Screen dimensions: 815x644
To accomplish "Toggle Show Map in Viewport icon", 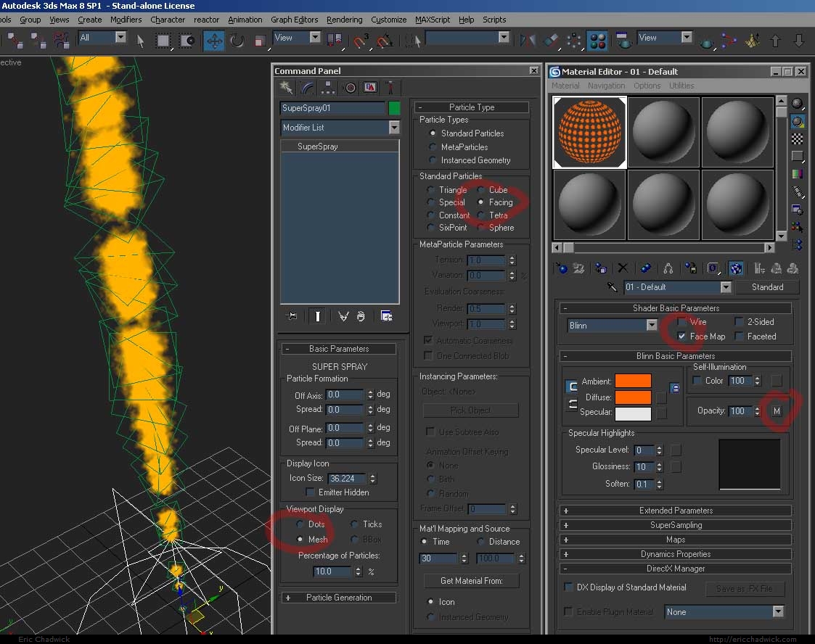I will [735, 268].
